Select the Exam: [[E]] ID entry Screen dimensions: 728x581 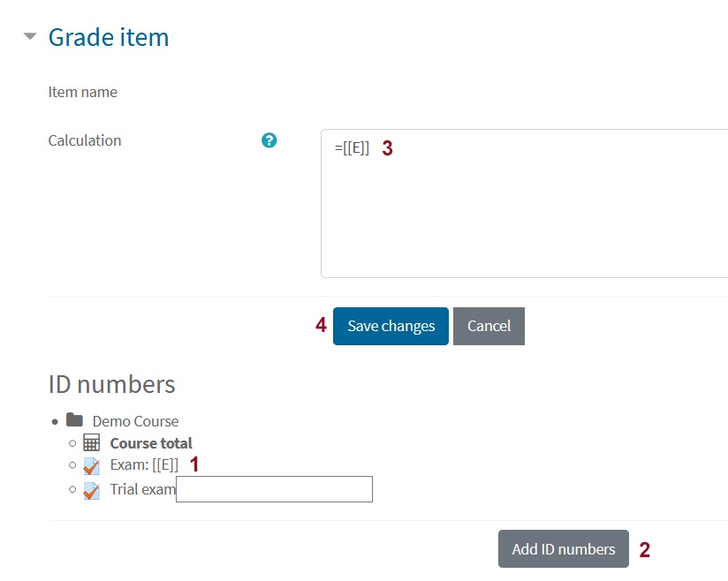tap(144, 465)
